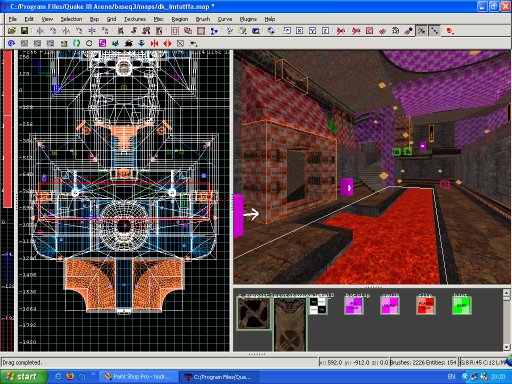Click the Select Partial Tall icon

point(146,31)
